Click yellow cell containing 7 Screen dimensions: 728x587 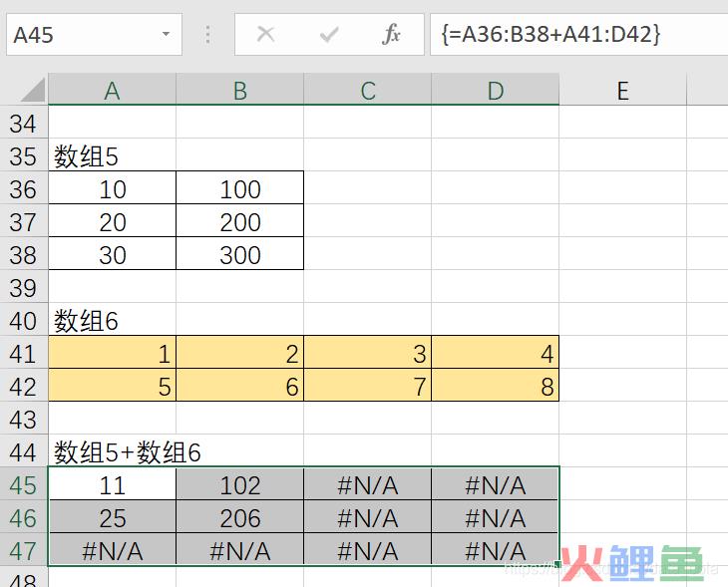(x=368, y=387)
